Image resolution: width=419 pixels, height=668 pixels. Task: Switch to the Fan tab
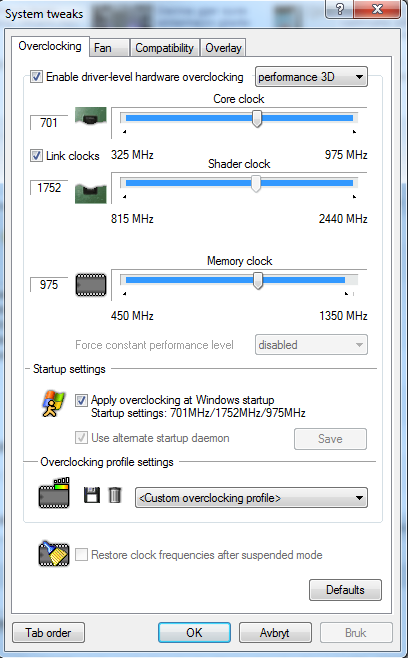pyautogui.click(x=109, y=48)
